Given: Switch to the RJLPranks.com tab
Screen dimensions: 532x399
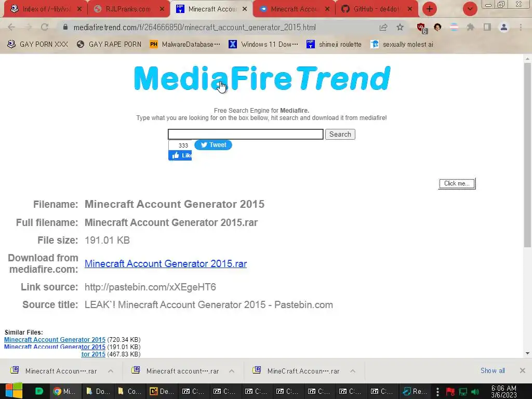Looking at the screenshot, I should 128,9.
